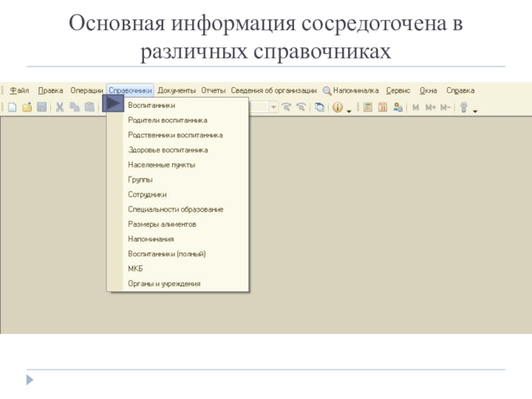Click the wrench tools icon
The height and width of the screenshot is (399, 532).
[464, 107]
